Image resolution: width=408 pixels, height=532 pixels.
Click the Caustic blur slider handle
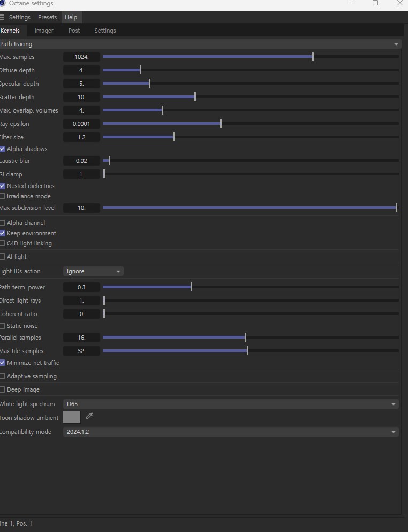tap(109, 161)
